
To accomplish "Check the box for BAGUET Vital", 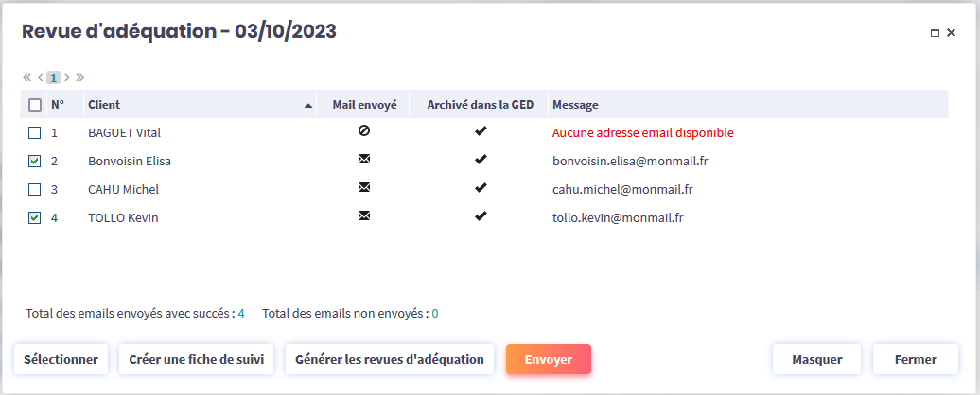I will coord(35,133).
